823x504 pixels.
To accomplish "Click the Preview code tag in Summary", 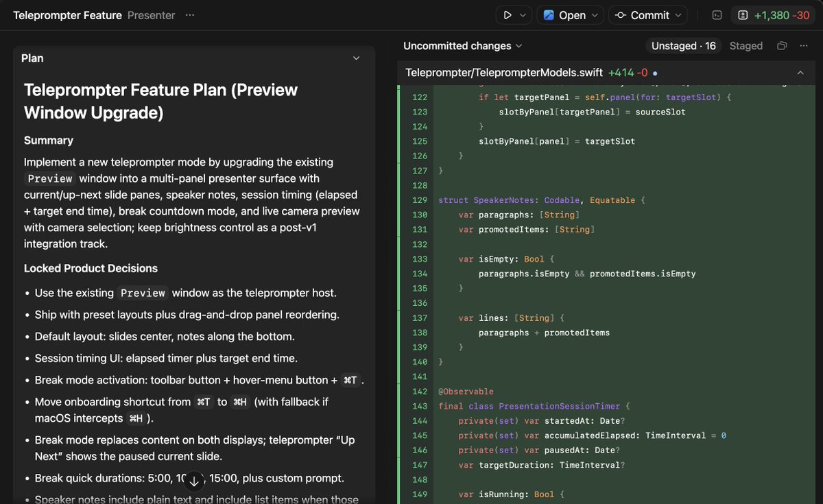I will (x=50, y=178).
